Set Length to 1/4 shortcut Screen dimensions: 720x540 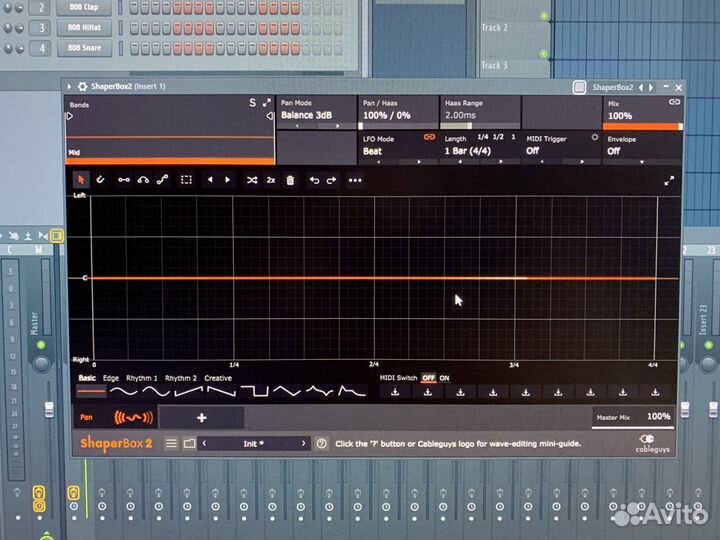[x=483, y=137]
